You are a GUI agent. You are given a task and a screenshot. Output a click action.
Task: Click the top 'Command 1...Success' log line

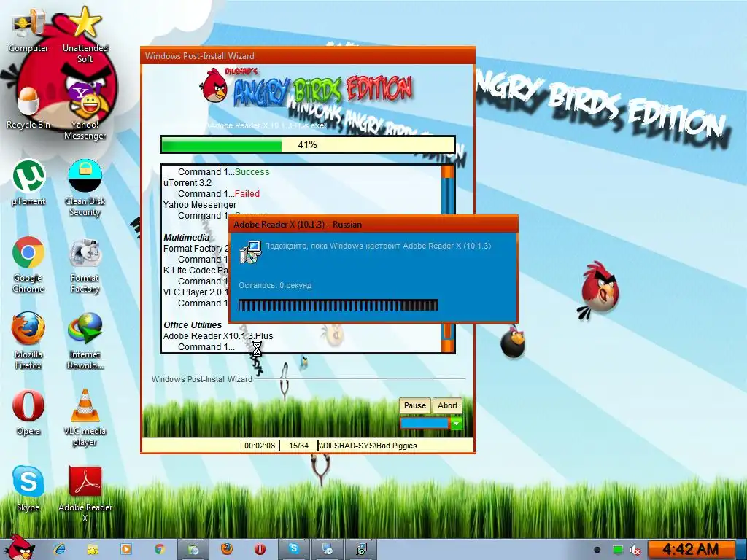point(223,172)
